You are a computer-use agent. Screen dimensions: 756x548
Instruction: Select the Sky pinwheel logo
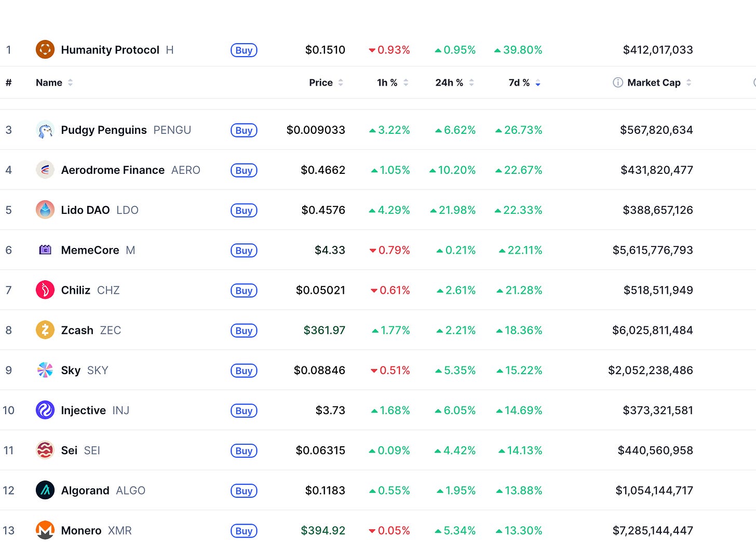45,370
